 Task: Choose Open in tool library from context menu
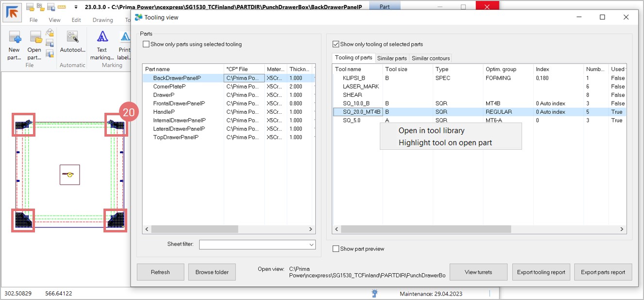[431, 130]
